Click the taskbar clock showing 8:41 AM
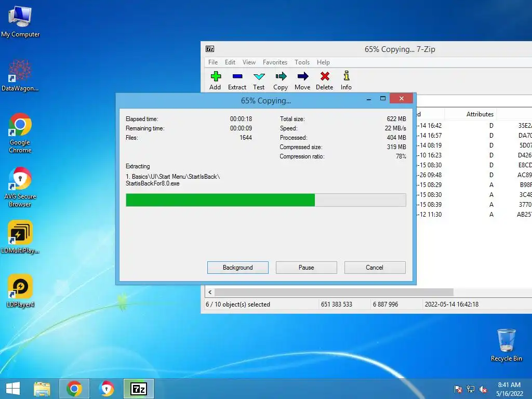This screenshot has width=532, height=399. [x=509, y=389]
